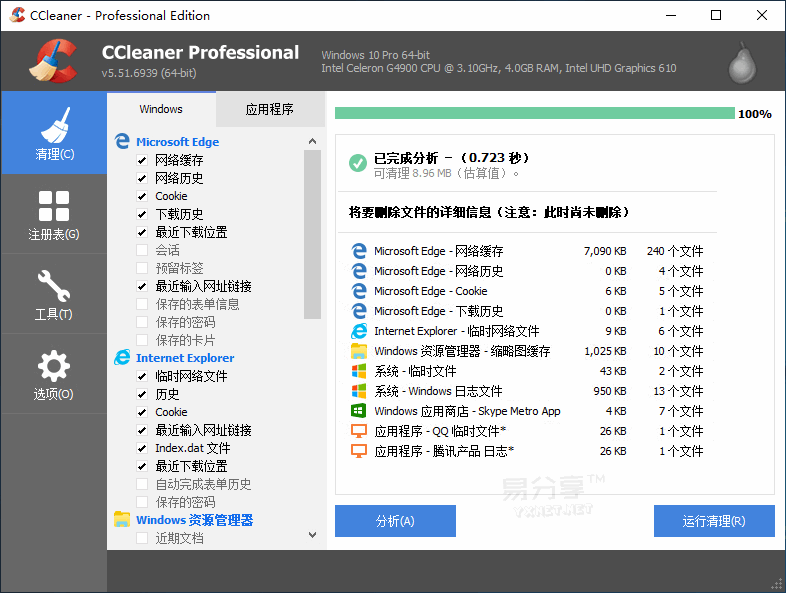Click the 分析(A) analyze button
786x593 pixels.
(x=395, y=521)
